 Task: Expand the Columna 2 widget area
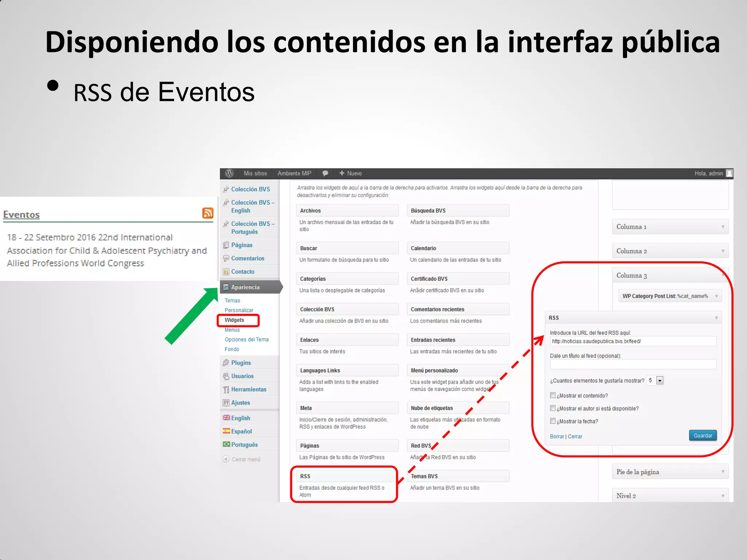723,251
